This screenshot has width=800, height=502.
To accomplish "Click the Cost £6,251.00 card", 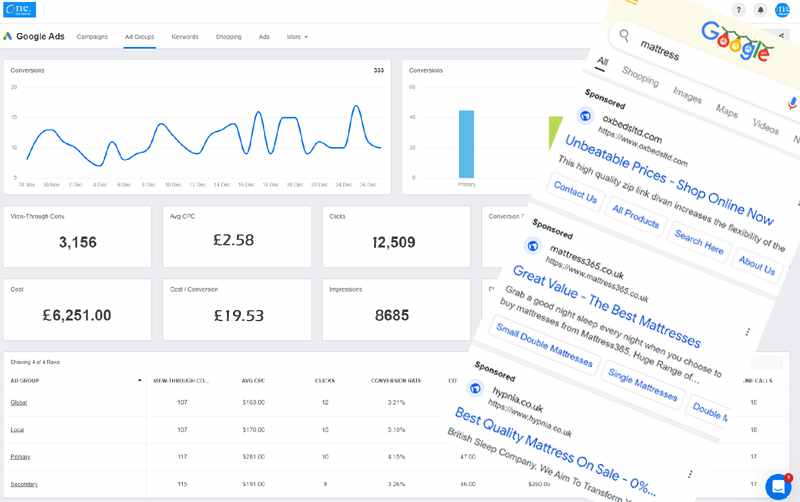I will click(x=78, y=310).
